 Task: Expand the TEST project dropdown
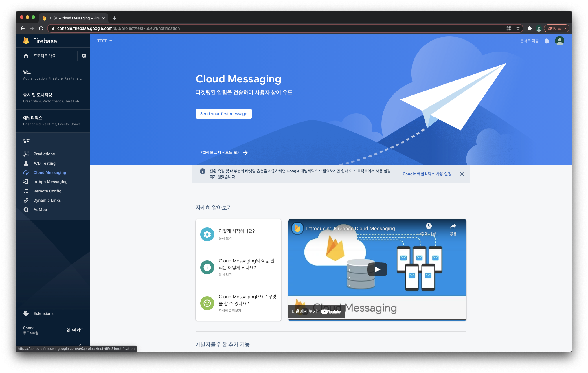104,41
